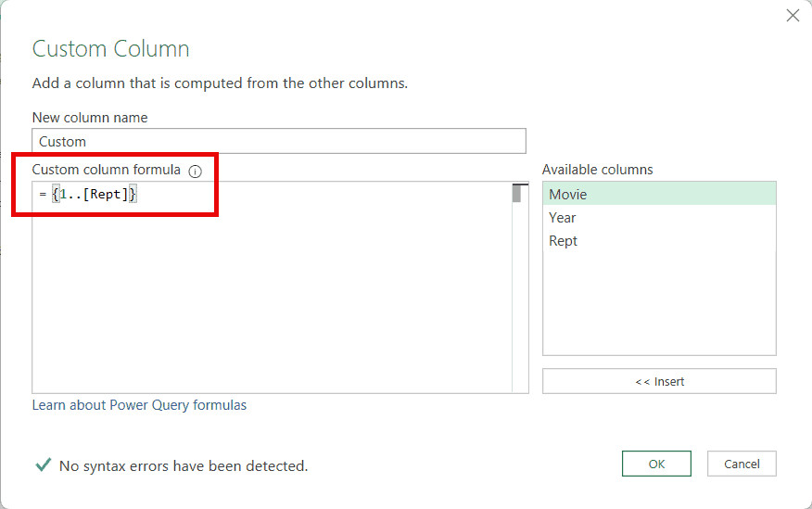This screenshot has width=812, height=509.
Task: Click the 'New column name' label
Action: click(90, 118)
